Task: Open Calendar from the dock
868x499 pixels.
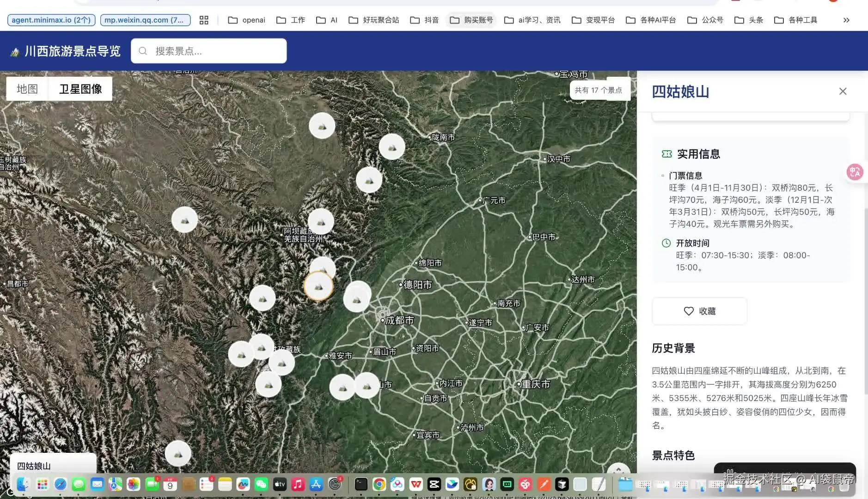Action: [x=170, y=484]
